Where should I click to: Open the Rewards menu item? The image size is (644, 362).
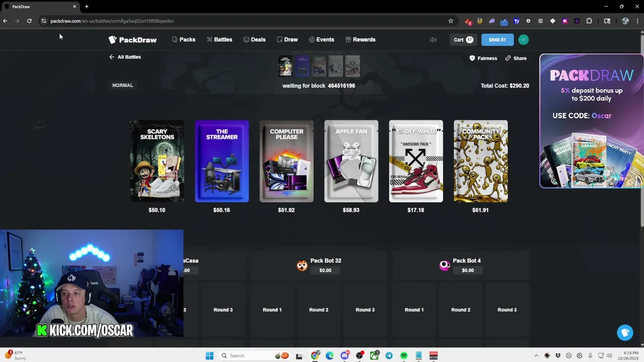(360, 40)
